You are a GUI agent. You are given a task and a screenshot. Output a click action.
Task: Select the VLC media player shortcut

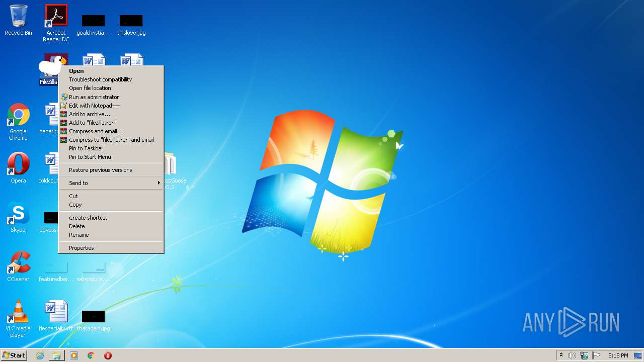point(18,319)
